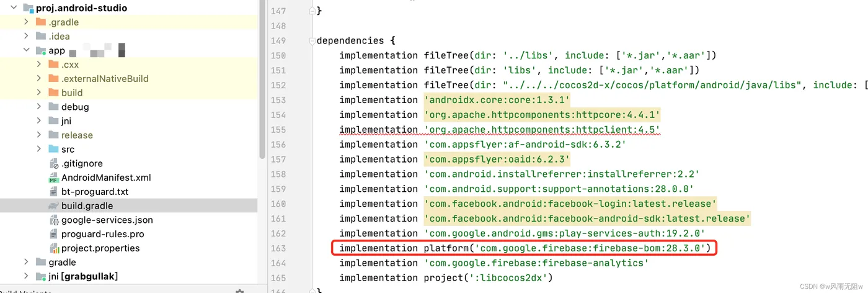Viewport: 868px width, 293px height.
Task: Expand the release folder
Action: pos(38,135)
